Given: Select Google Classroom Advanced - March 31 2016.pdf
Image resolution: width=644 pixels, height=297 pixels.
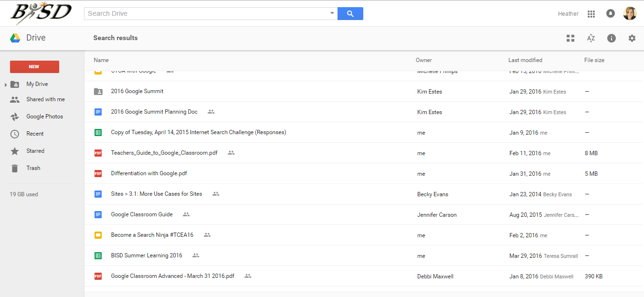Looking at the screenshot, I should point(173,276).
